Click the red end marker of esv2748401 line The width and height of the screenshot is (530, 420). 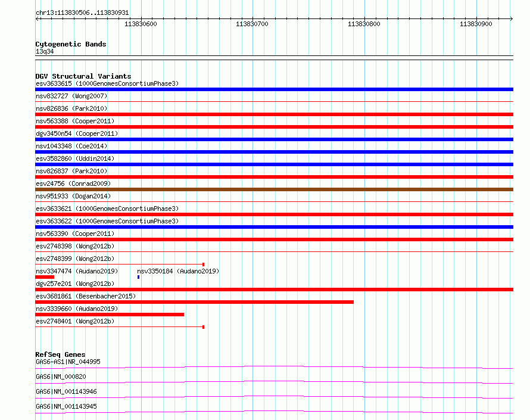coord(203,327)
